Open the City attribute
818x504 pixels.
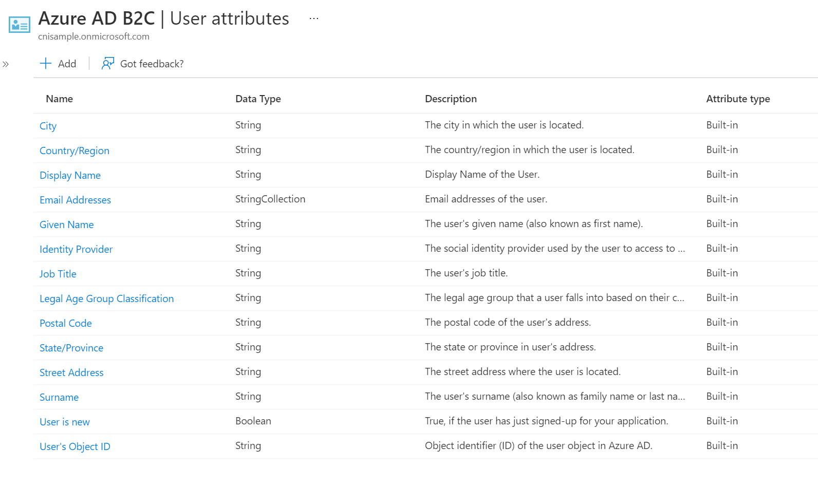point(48,126)
